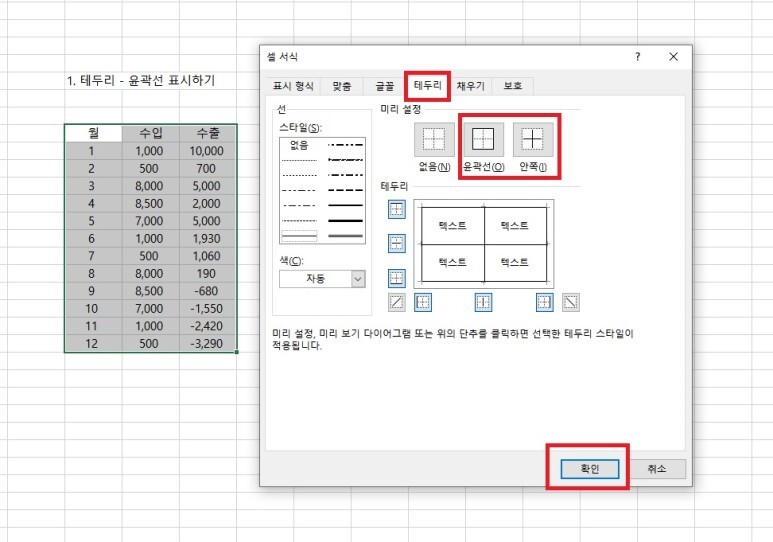Choose 없음 in the line style list
The image size is (773, 542).
click(299, 145)
